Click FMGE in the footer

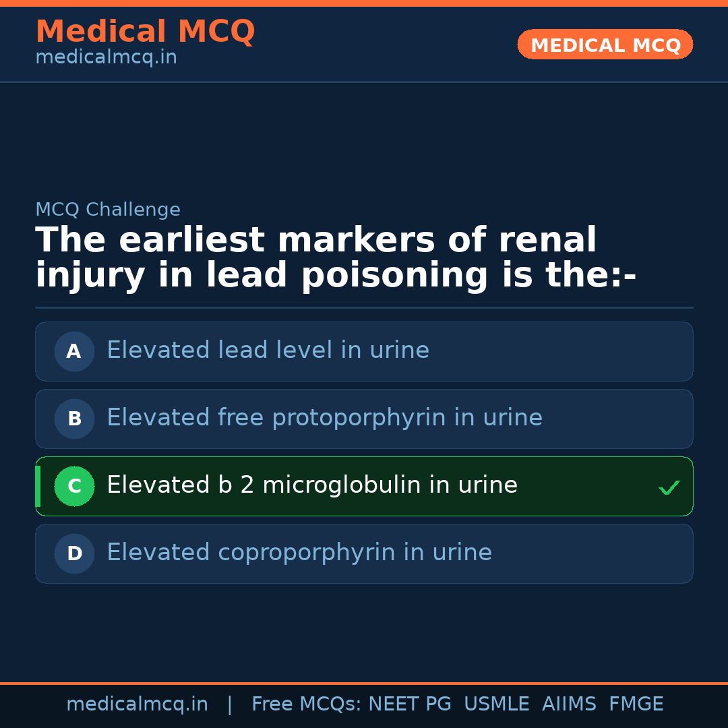pyautogui.click(x=636, y=704)
